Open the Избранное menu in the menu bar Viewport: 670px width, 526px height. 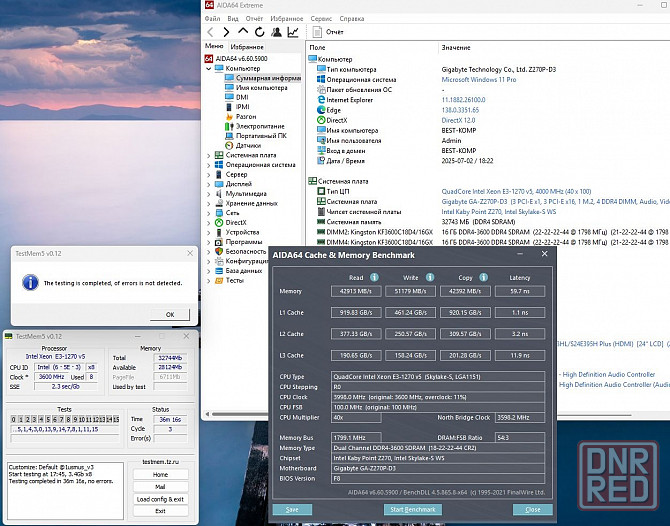pos(287,19)
